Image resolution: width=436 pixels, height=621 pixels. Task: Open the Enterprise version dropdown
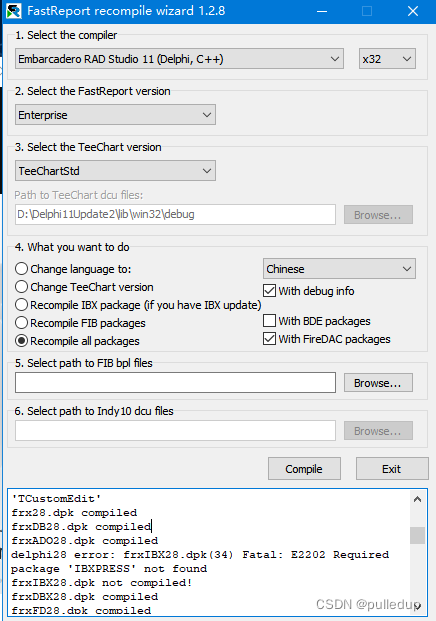[115, 115]
